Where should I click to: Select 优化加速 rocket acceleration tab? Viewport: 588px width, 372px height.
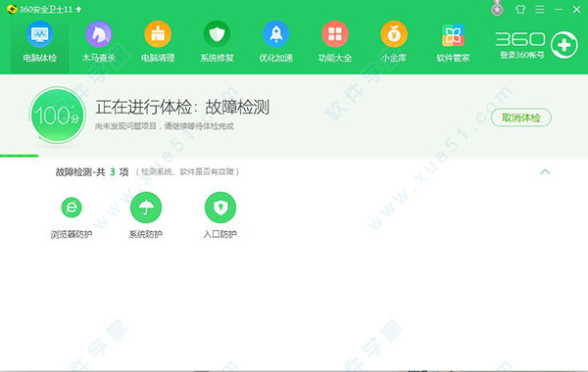coord(275,42)
